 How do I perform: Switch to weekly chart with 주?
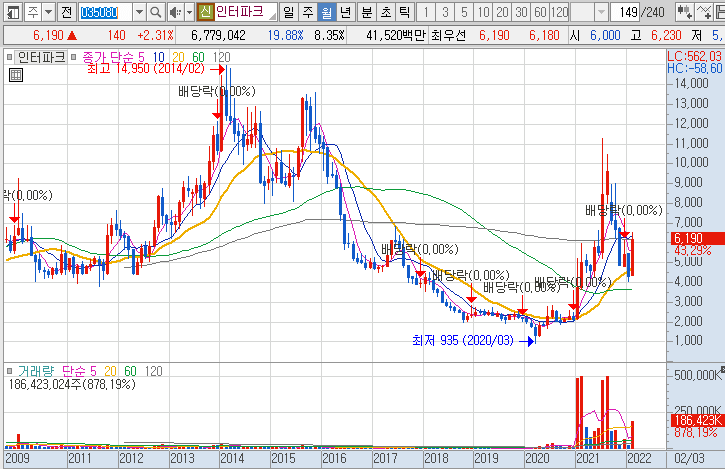click(x=307, y=12)
